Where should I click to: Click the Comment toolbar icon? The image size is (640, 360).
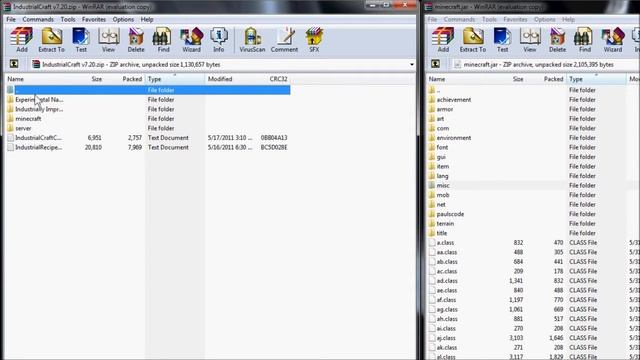[284, 40]
